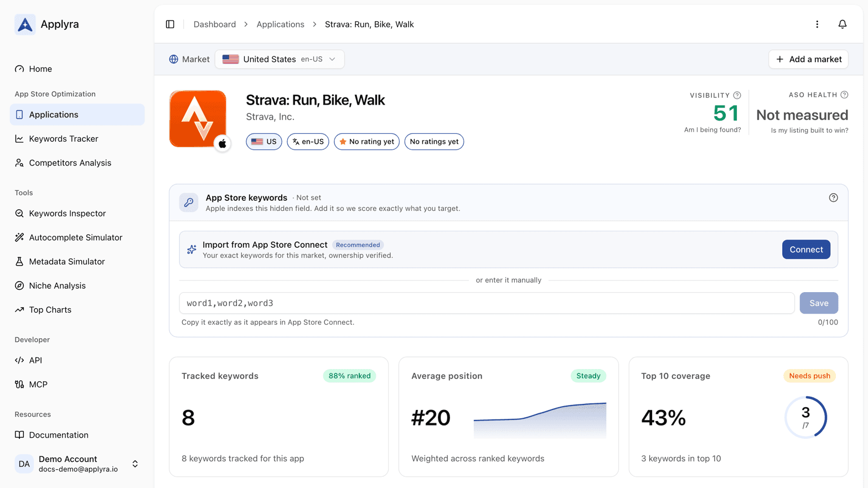Open the MCP page
The width and height of the screenshot is (868, 488).
77,385
